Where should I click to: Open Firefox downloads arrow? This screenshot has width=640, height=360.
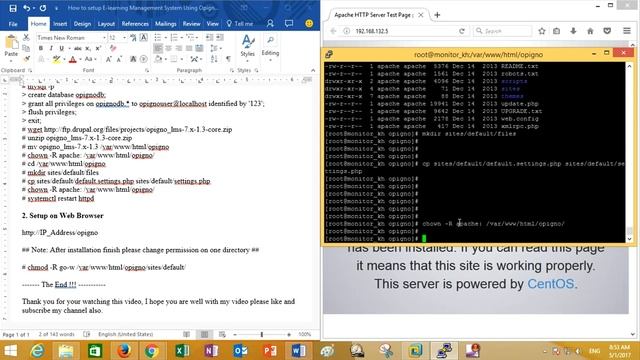(573, 31)
